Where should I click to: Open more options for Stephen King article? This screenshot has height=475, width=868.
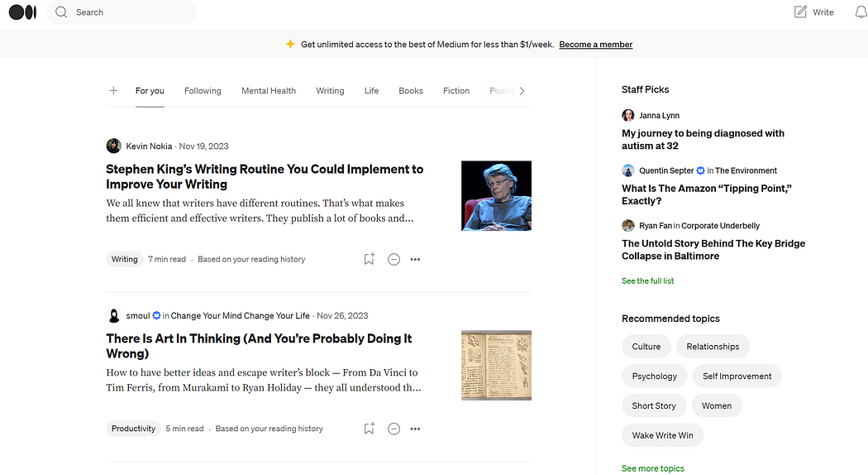click(415, 259)
